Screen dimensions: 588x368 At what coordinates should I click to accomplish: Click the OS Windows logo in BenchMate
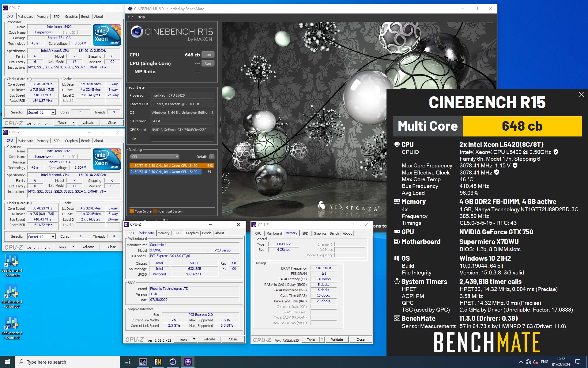(397, 258)
